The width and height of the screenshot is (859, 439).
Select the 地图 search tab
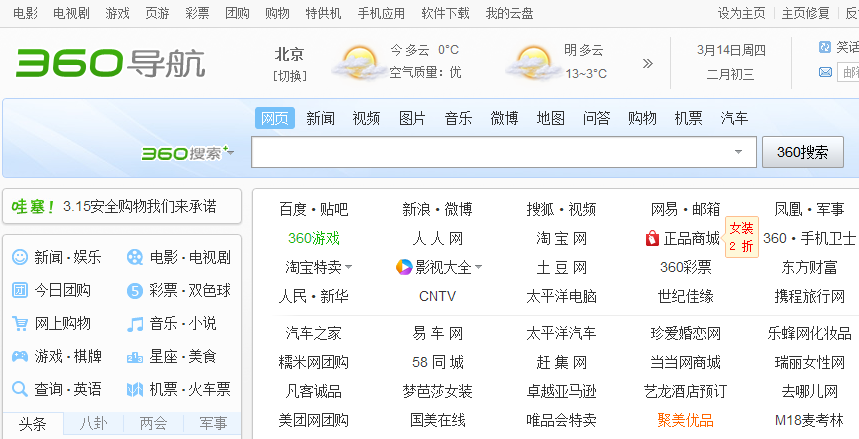[x=551, y=118]
